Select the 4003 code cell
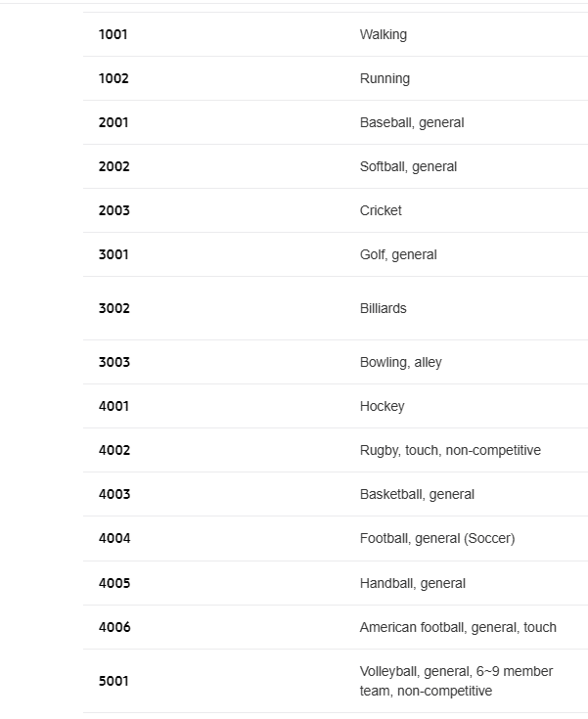This screenshot has width=588, height=719. pos(114,494)
